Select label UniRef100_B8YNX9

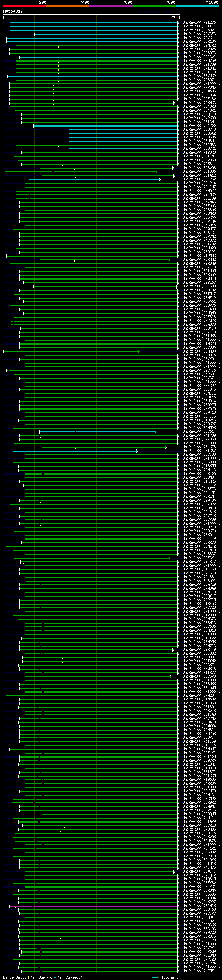(x=199, y=76)
